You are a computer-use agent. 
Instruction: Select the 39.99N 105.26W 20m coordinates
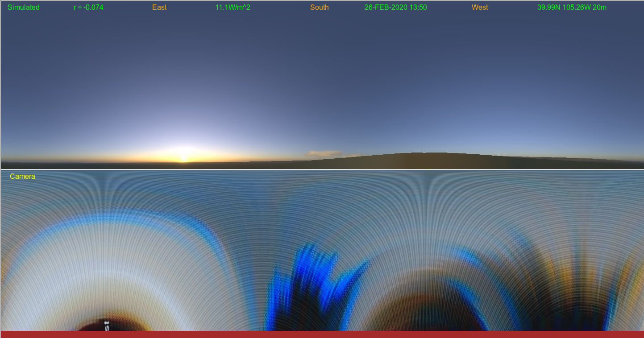pyautogui.click(x=572, y=8)
